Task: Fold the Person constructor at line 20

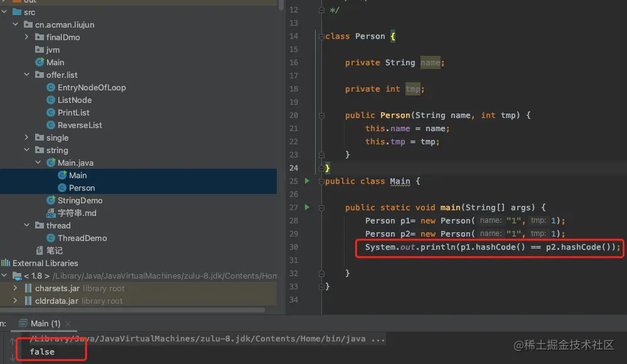Action: [321, 115]
